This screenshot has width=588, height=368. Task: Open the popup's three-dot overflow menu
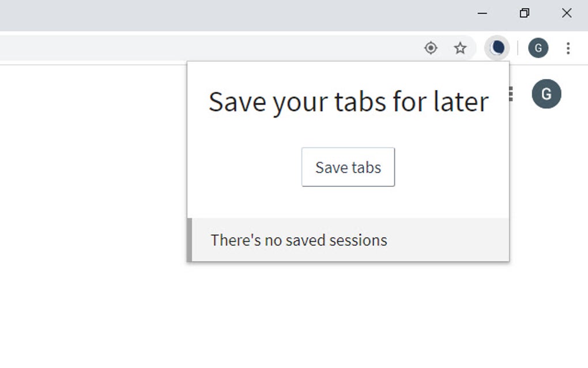pyautogui.click(x=510, y=94)
